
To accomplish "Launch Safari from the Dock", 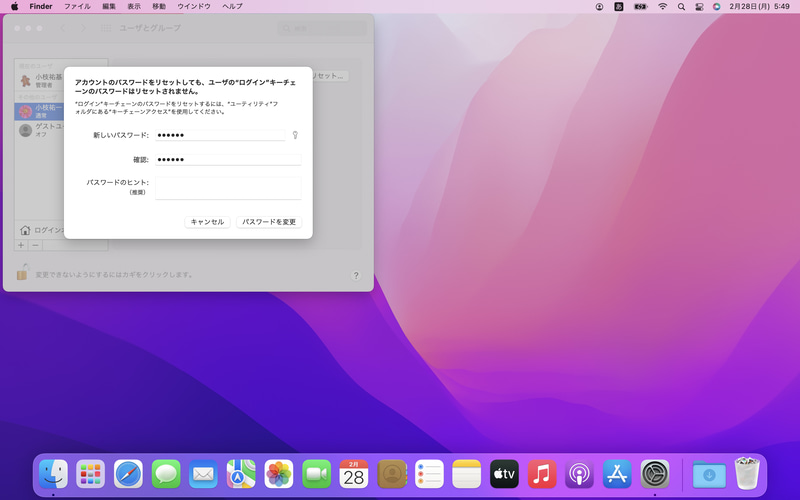I will click(x=128, y=474).
